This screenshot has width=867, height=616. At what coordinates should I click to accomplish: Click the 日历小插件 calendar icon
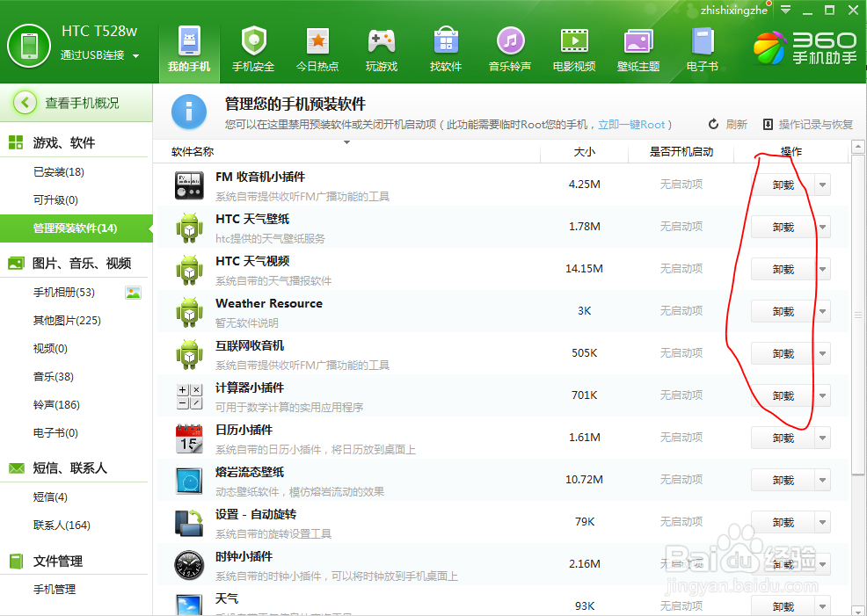(189, 438)
